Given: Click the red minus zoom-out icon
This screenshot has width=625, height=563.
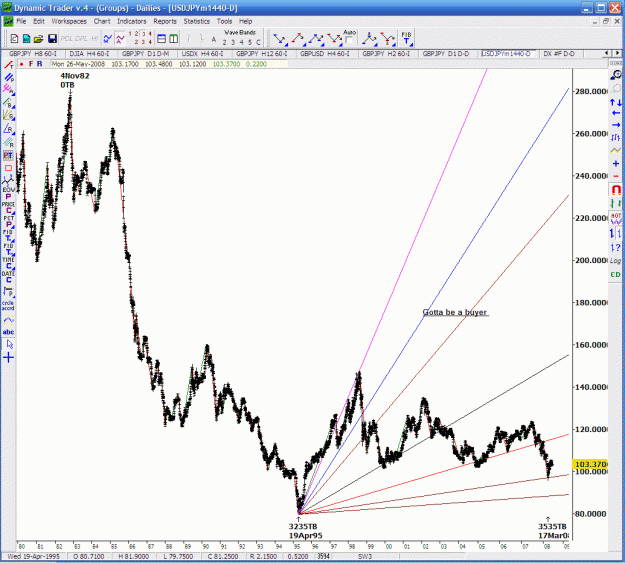Looking at the screenshot, I should [616, 176].
